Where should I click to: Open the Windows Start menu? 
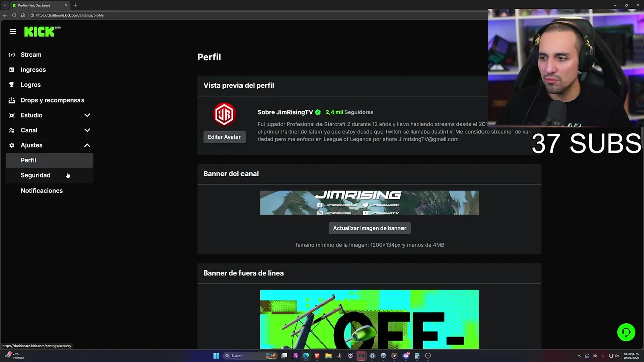[216, 356]
